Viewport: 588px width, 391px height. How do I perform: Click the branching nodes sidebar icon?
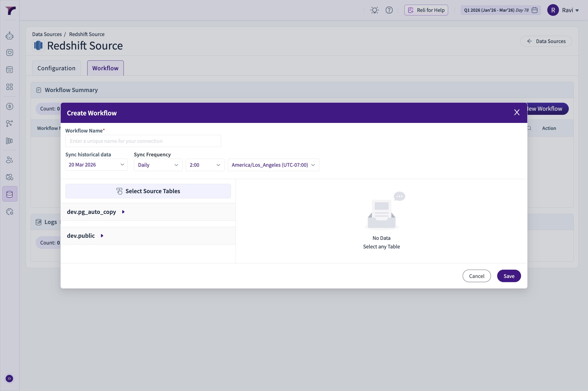coord(10,123)
